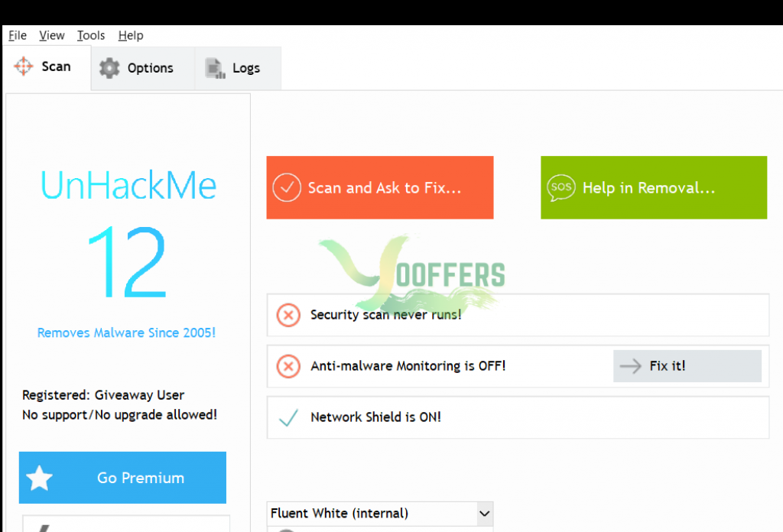
Task: Click Fix it! for Anti-malware Monitoring
Action: (687, 366)
